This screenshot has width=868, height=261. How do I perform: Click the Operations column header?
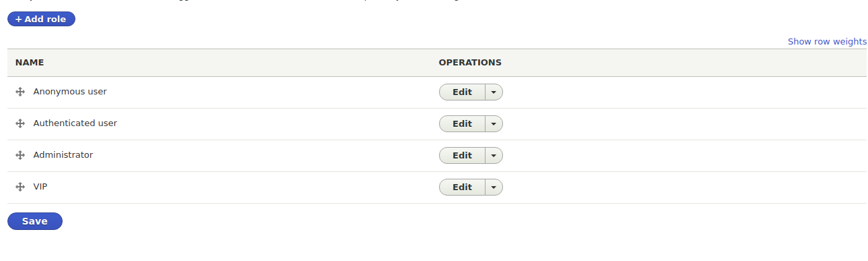(470, 62)
